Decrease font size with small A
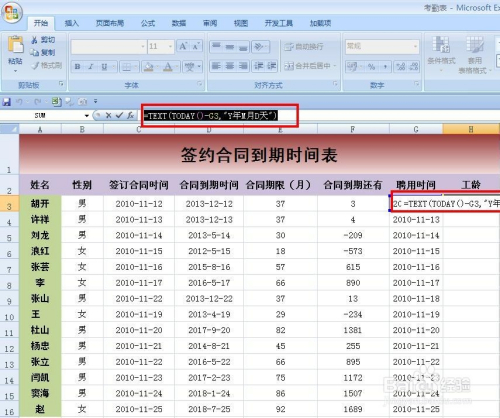This screenshot has width=500, height=418. click(x=196, y=46)
